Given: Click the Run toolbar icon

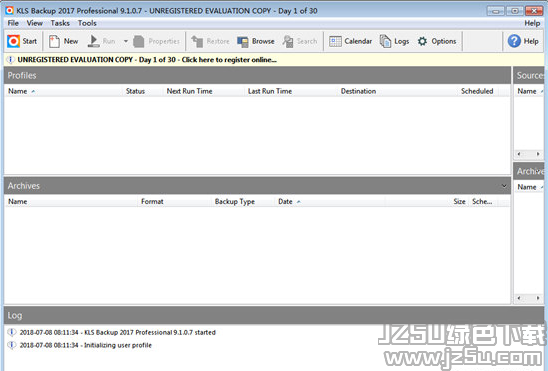Looking at the screenshot, I should click(93, 41).
